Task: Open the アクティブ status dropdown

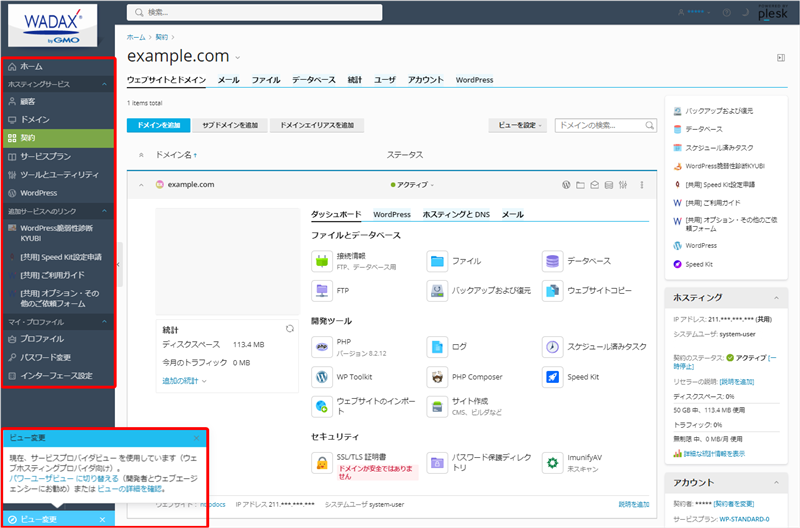Action: pos(412,185)
